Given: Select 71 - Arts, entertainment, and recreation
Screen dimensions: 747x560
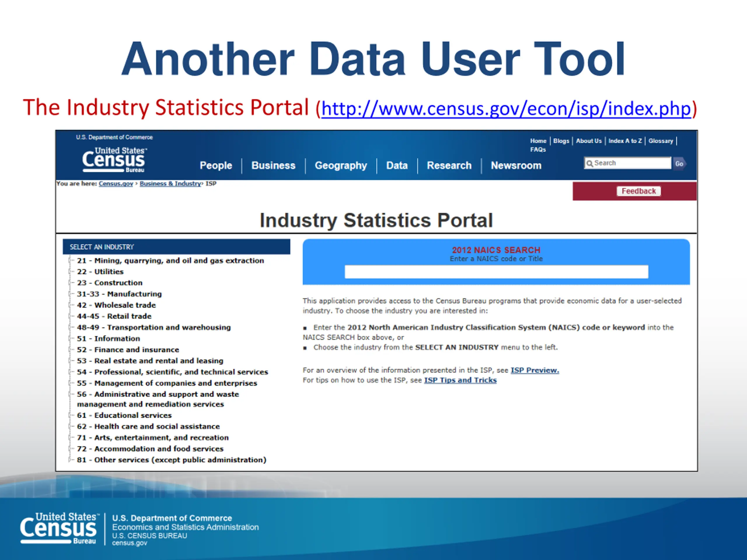Looking at the screenshot, I should 153,437.
